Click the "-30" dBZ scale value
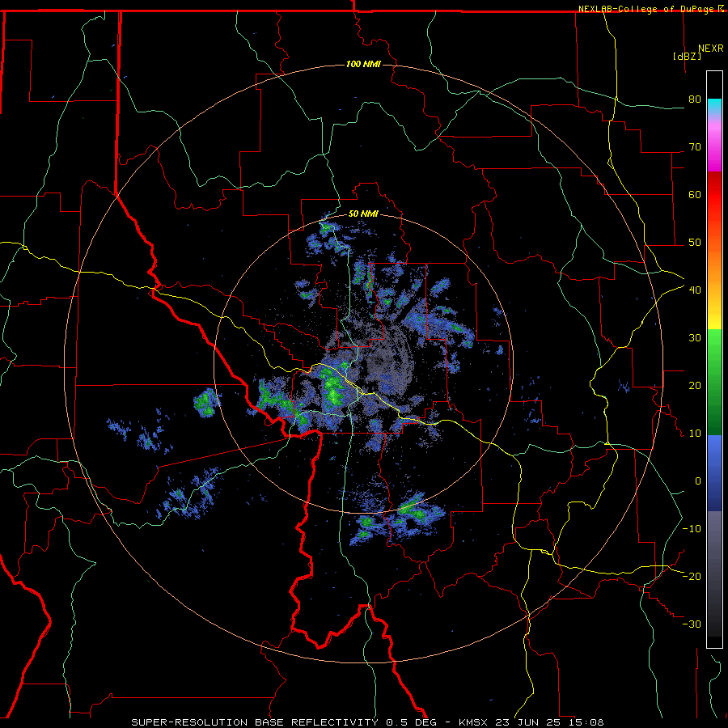The image size is (728, 728). (692, 624)
